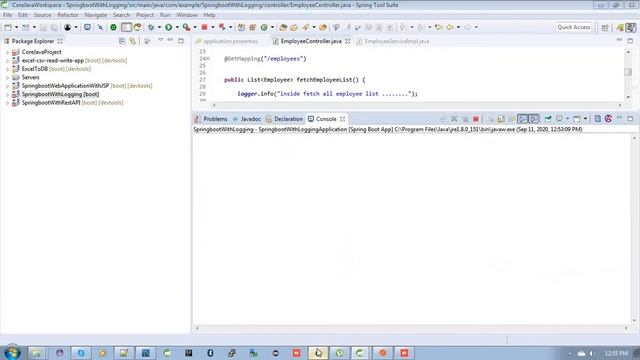The width and height of the screenshot is (640, 360).
Task: Click the Debug bug icon
Action: click(x=151, y=27)
